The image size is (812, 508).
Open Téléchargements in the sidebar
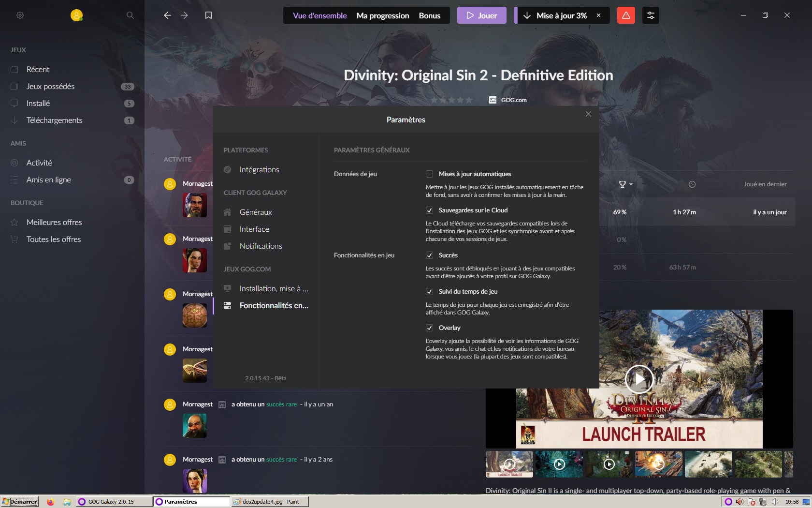[x=54, y=120]
